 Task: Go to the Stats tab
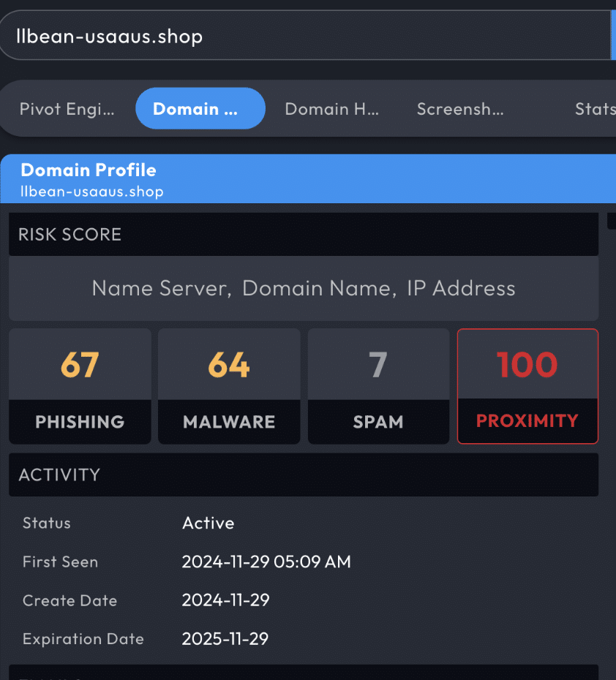596,109
